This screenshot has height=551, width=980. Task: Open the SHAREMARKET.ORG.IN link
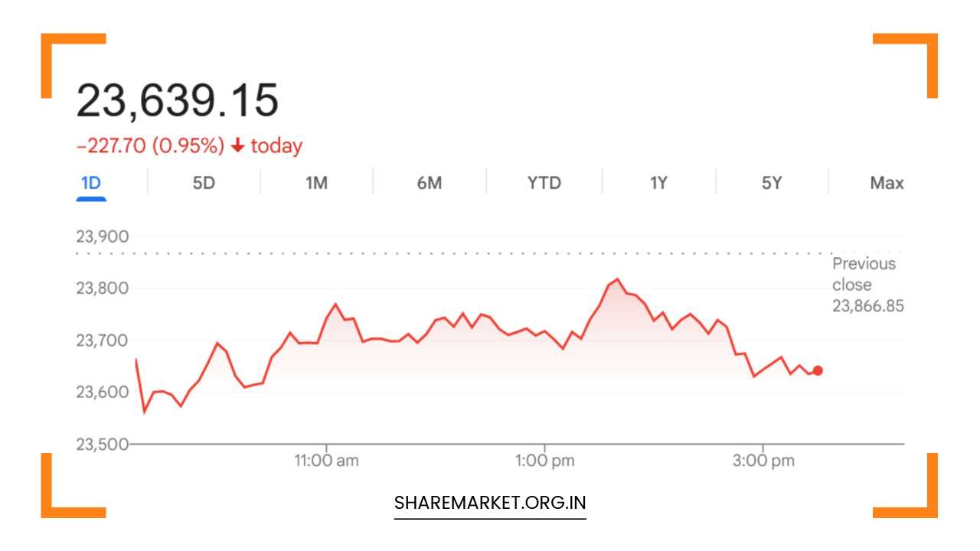pyautogui.click(x=489, y=503)
